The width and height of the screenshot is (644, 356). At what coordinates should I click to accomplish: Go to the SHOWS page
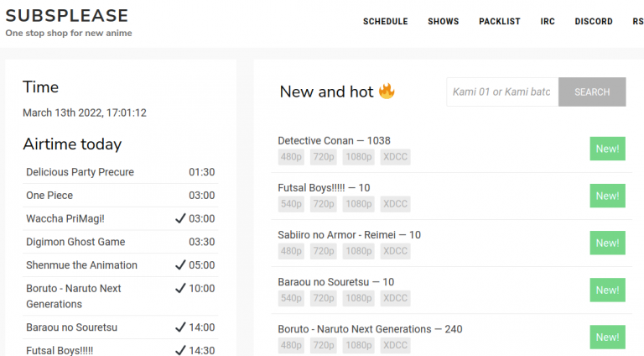tap(443, 22)
